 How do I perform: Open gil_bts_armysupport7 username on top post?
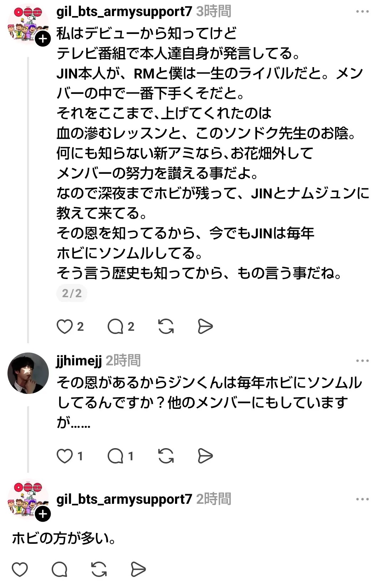coord(124,12)
